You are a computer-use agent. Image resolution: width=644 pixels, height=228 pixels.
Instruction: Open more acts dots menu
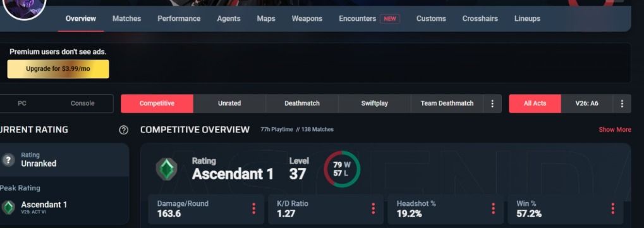[x=622, y=103]
